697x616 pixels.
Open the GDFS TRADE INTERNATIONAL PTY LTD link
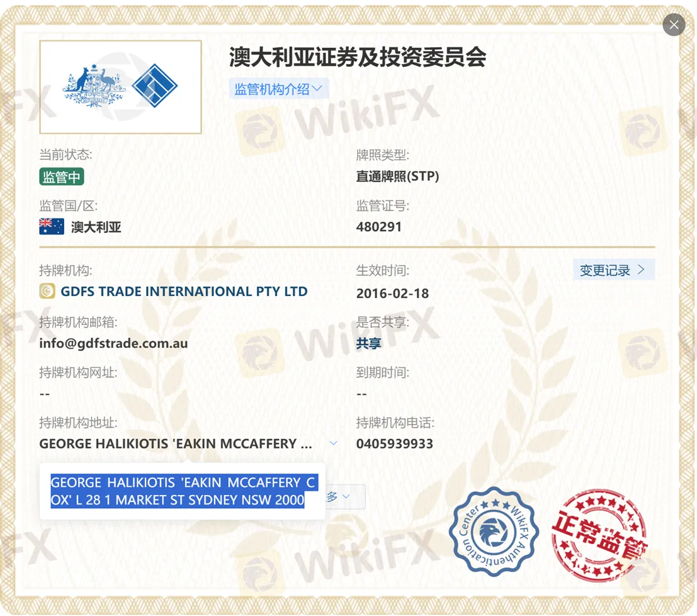(x=184, y=292)
